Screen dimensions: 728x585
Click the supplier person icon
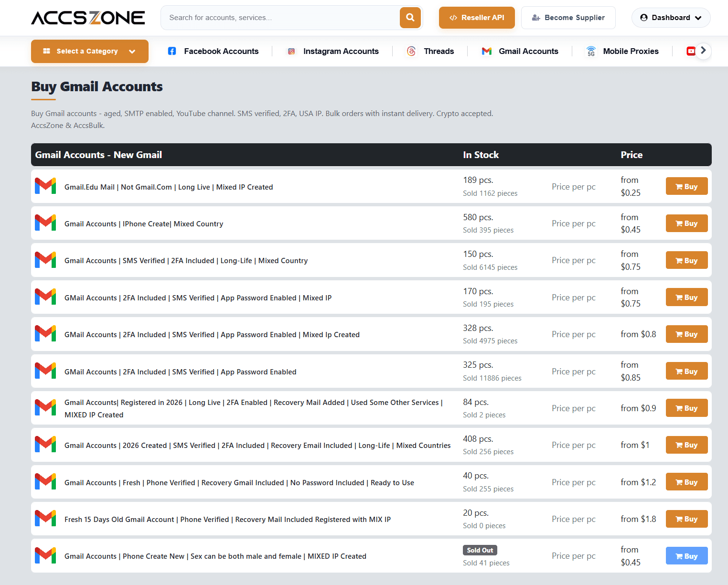tap(536, 18)
